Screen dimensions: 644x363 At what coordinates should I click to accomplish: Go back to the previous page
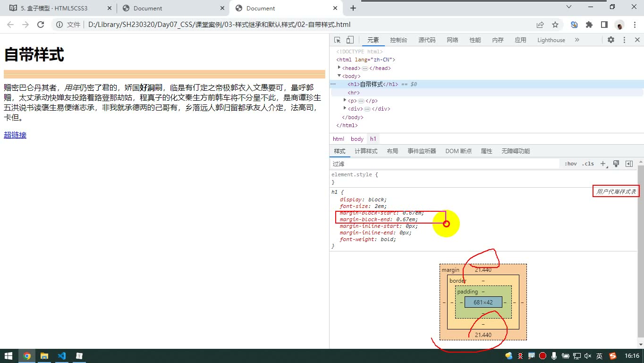tap(10, 25)
